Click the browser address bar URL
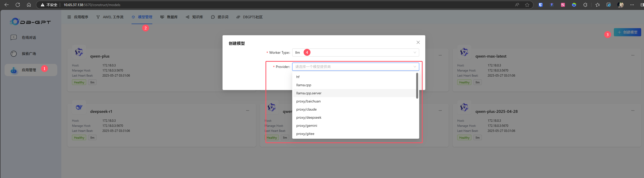644x178 pixels. coord(92,5)
